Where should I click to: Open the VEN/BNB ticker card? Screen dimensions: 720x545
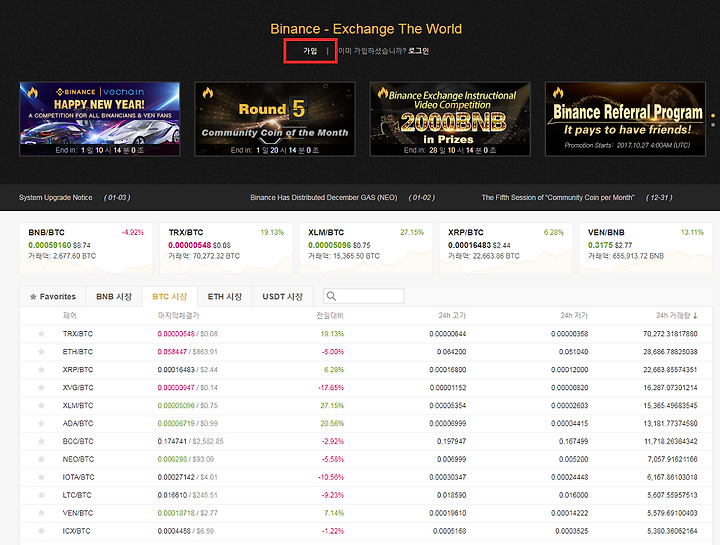click(646, 248)
